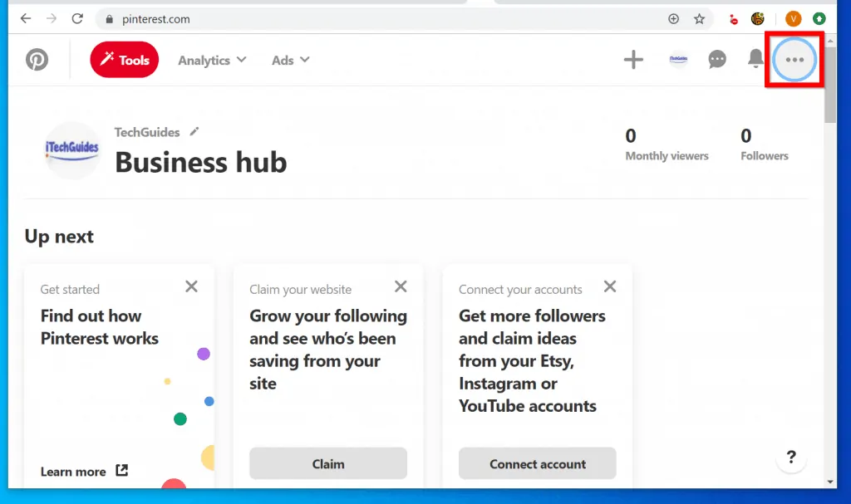Open the notifications bell icon
Screen dimensions: 851x504
[x=755, y=59]
